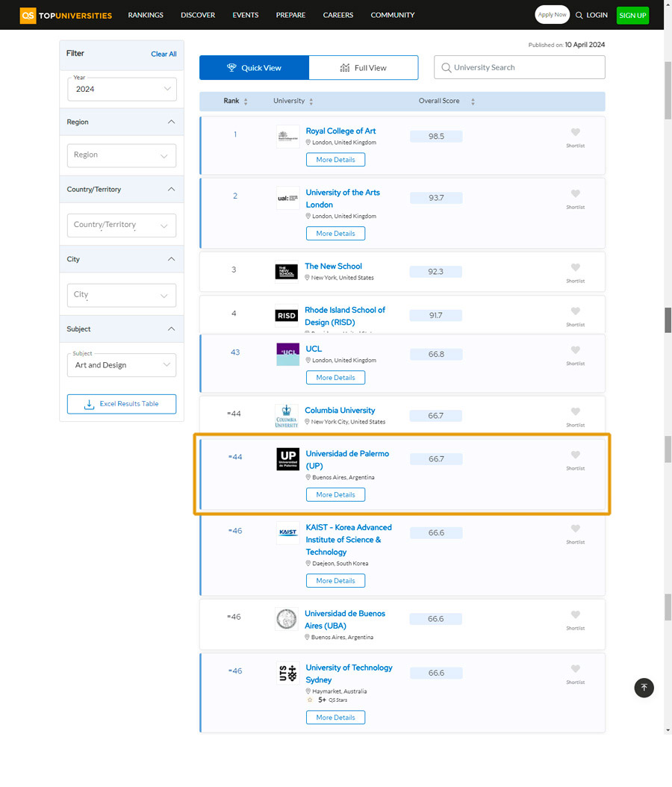Clear All filters link
This screenshot has width=672, height=787.
click(164, 55)
